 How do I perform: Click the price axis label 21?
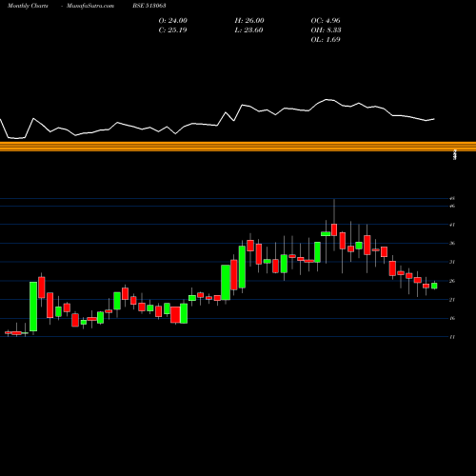452,300
